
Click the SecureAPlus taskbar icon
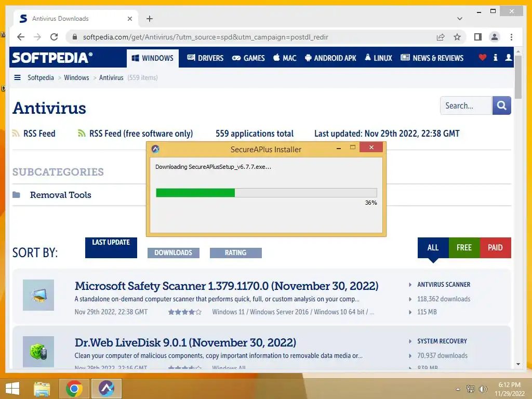106,389
